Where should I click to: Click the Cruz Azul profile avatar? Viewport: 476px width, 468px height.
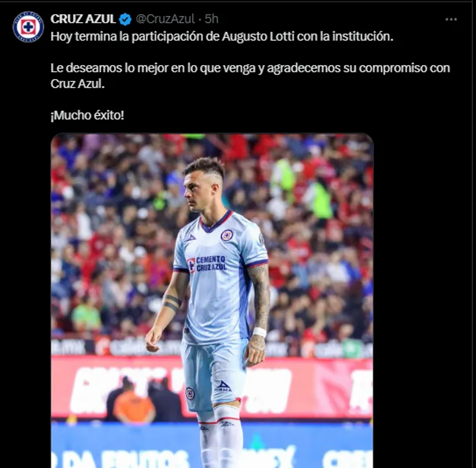[x=28, y=27]
